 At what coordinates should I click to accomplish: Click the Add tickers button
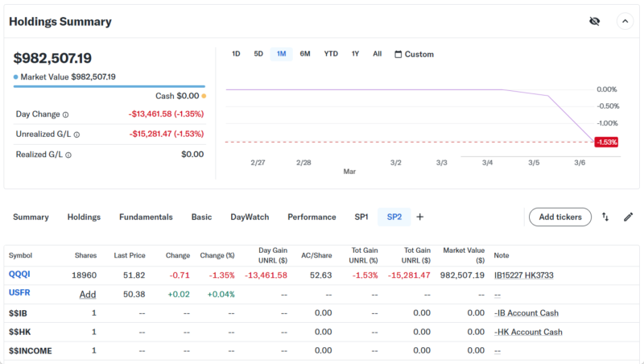pyautogui.click(x=559, y=217)
